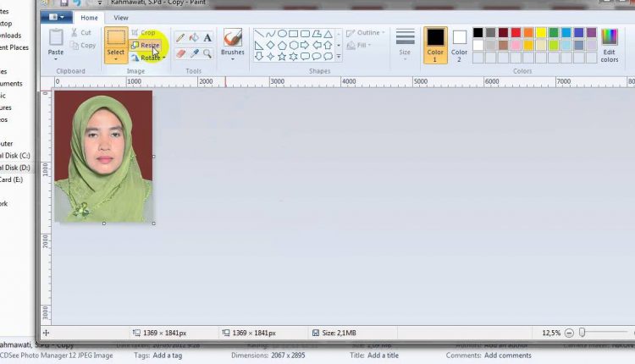
Task: Choose the Oval callout shape
Action: tap(317, 56)
